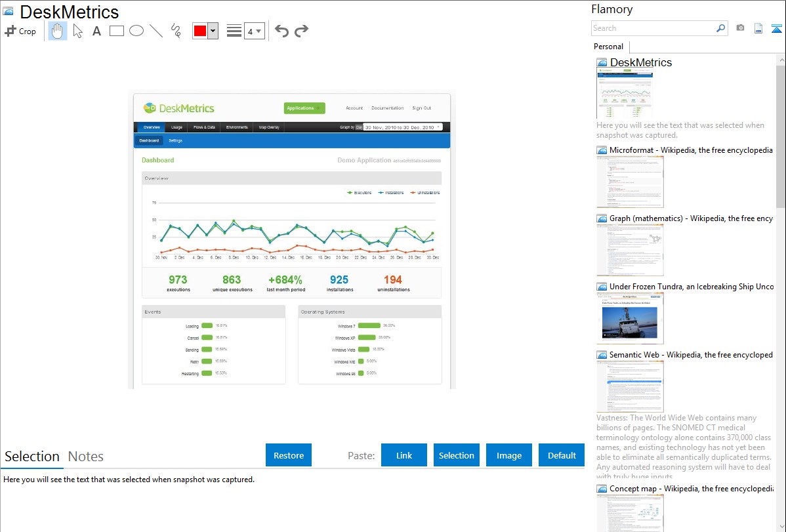The width and height of the screenshot is (786, 532).
Task: Click the document page icon near search
Action: (758, 28)
